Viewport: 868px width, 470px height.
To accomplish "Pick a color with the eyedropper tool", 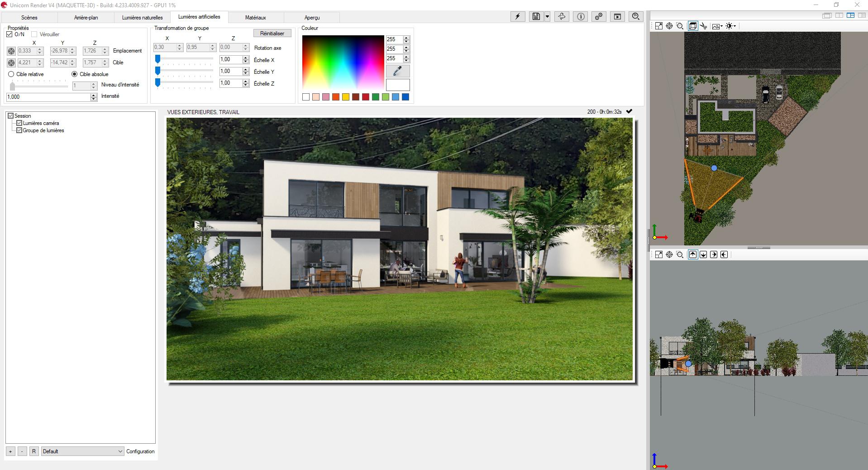I will [397, 71].
